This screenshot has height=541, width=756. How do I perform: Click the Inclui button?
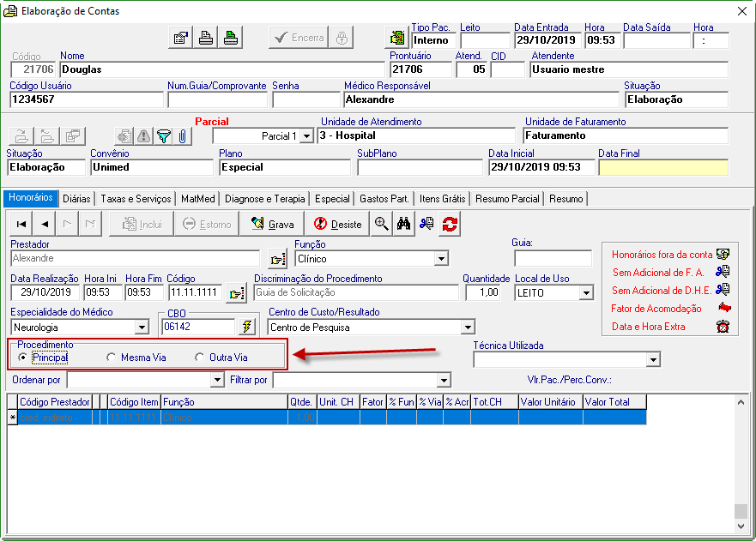click(142, 224)
